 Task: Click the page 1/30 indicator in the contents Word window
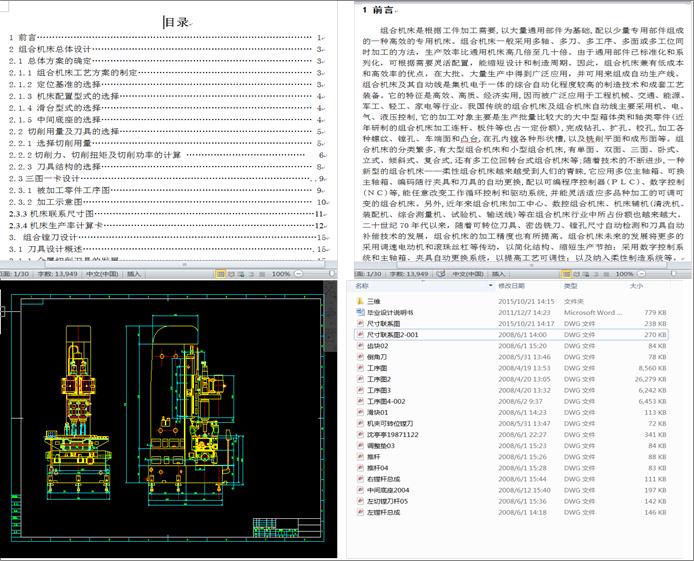(15, 274)
